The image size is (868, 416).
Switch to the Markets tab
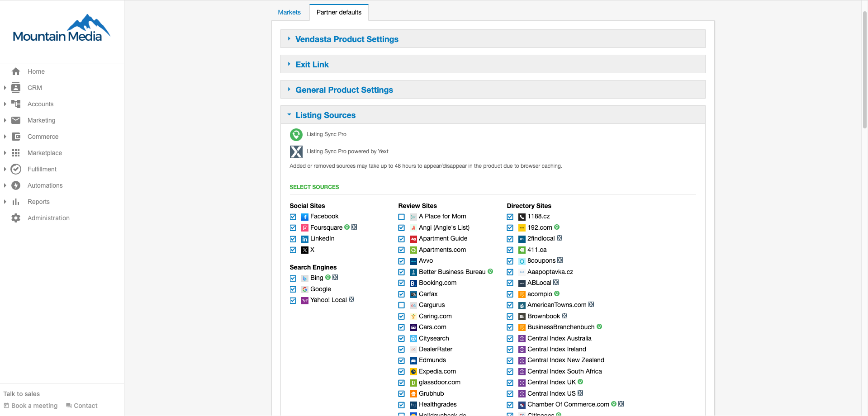(x=289, y=12)
